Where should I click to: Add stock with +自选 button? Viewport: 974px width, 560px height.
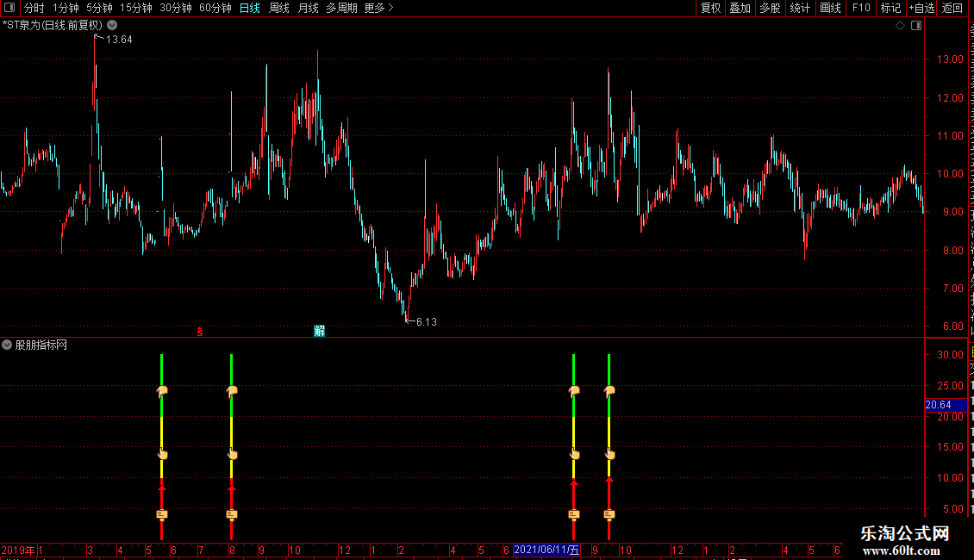921,8
